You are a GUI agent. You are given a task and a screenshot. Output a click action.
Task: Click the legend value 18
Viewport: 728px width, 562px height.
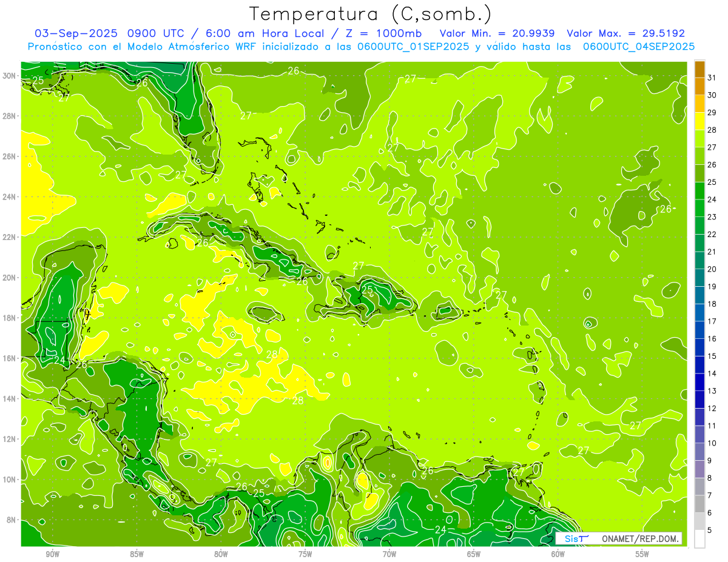point(712,304)
